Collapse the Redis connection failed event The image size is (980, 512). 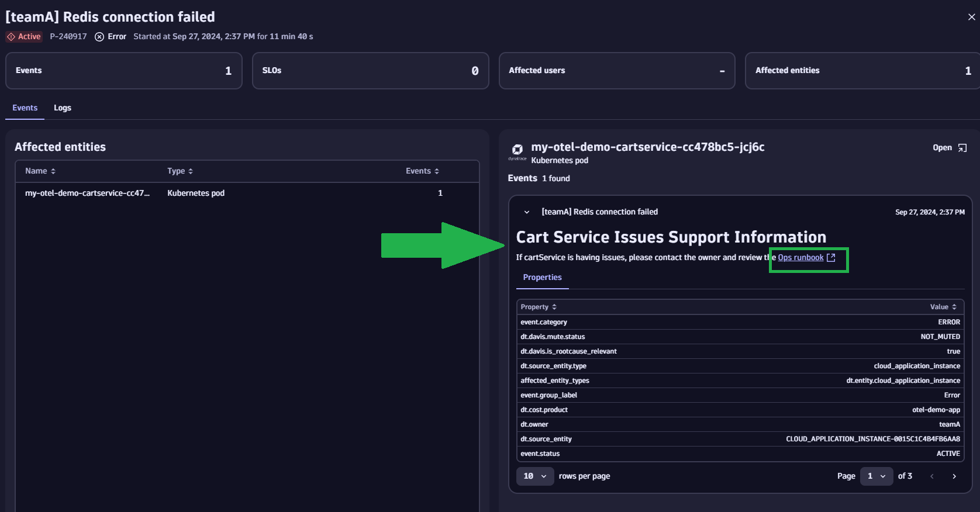coord(527,212)
